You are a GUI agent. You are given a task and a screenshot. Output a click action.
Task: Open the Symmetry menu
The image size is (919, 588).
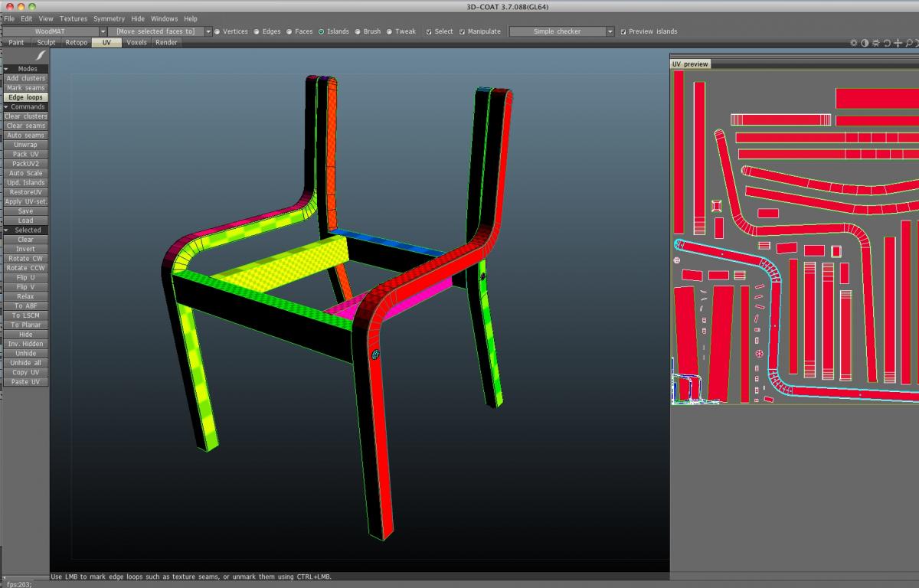point(109,18)
